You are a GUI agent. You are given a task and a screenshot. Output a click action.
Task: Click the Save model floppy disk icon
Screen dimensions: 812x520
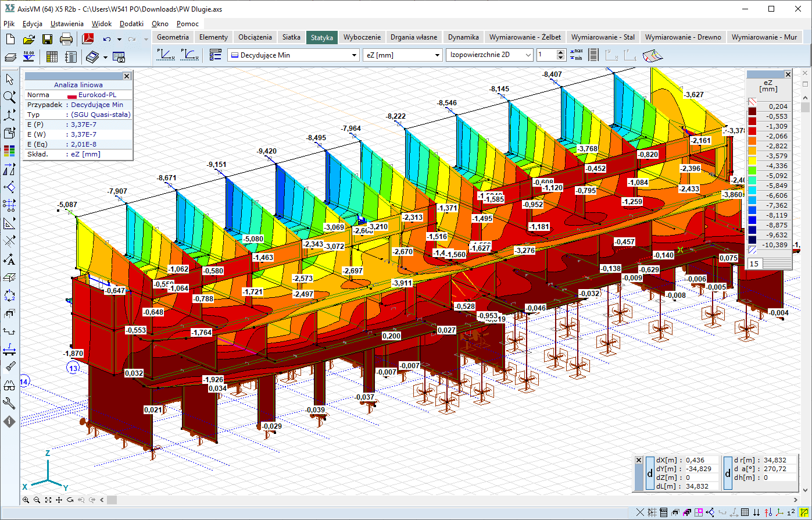coord(47,40)
